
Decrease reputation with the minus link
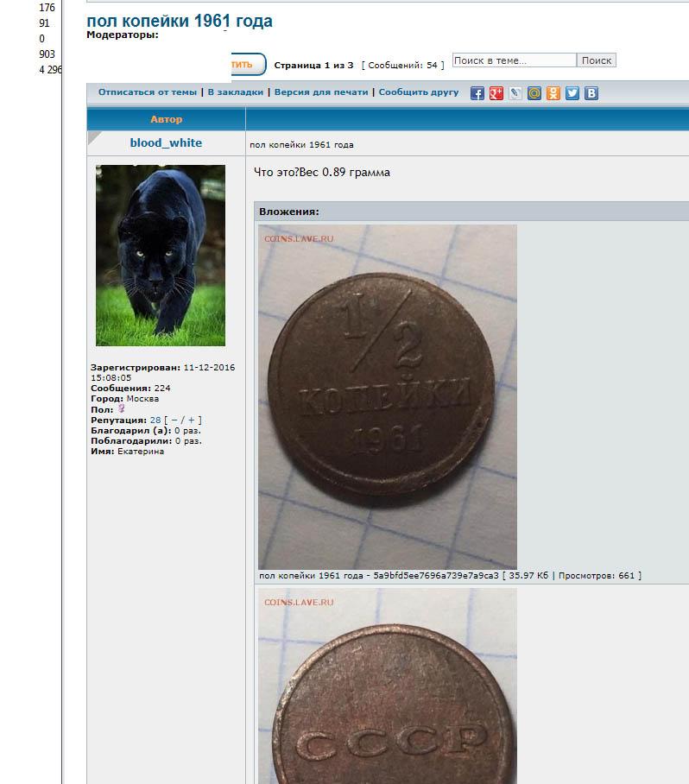tap(174, 420)
